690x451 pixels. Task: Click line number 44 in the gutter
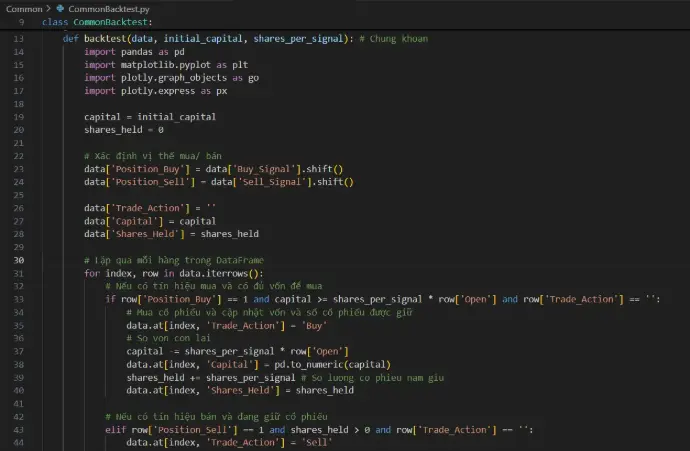[18, 442]
